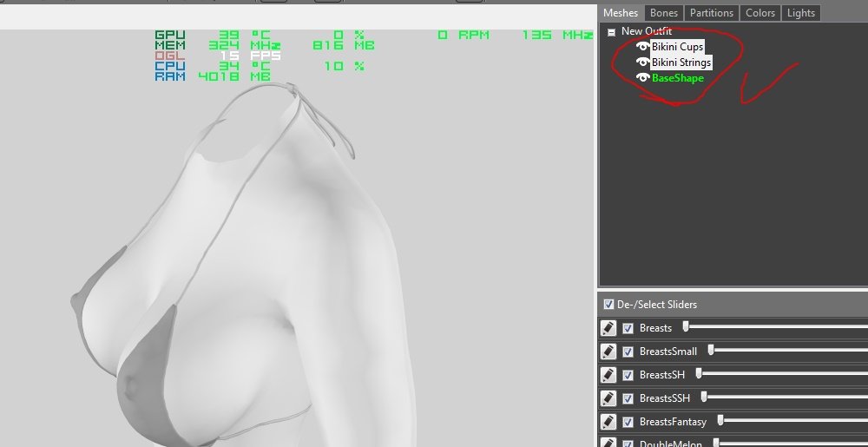The width and height of the screenshot is (868, 447).
Task: Click the Breasts slider handle
Action: point(686,326)
